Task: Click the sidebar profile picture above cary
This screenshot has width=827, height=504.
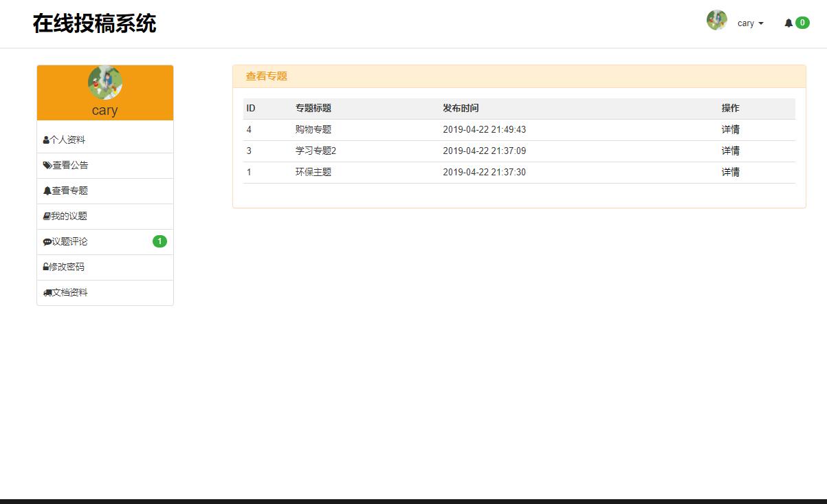Action: [104, 83]
